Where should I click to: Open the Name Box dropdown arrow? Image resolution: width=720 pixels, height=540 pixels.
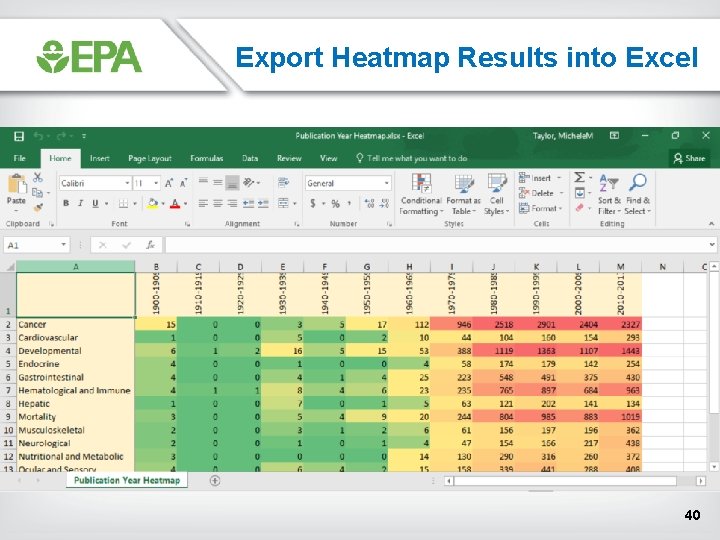[63, 245]
